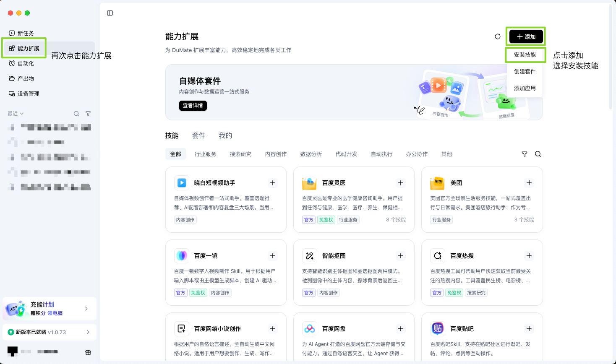
Task: Click the 百度灵医 folder icon
Action: pyautogui.click(x=310, y=183)
